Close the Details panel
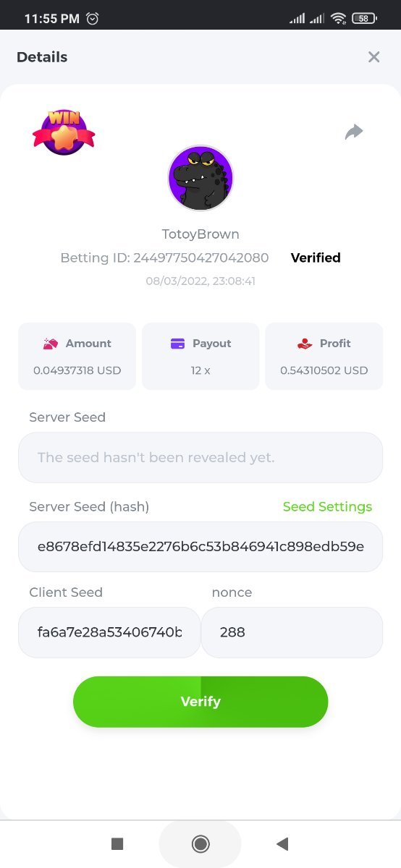 tap(373, 57)
